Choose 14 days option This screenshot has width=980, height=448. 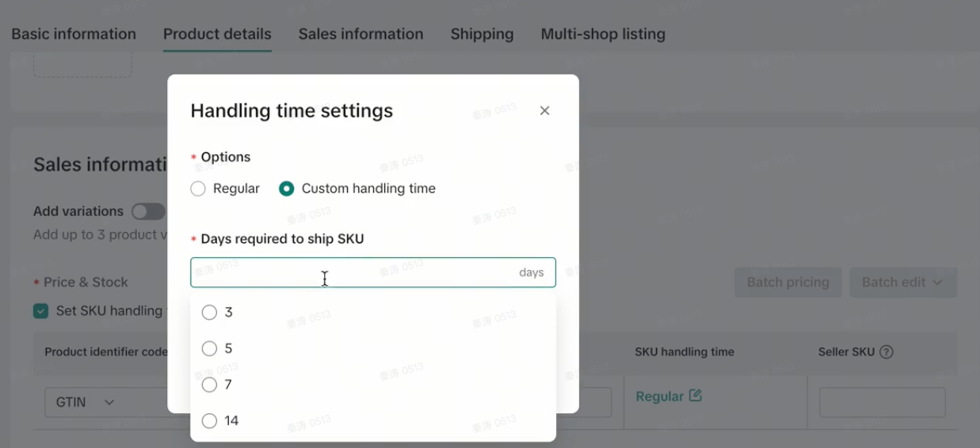209,421
